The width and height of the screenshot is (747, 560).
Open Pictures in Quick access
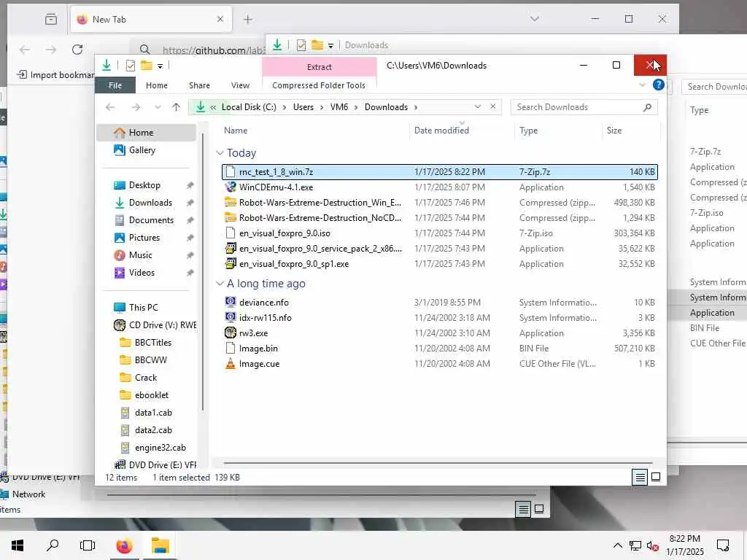(x=144, y=238)
